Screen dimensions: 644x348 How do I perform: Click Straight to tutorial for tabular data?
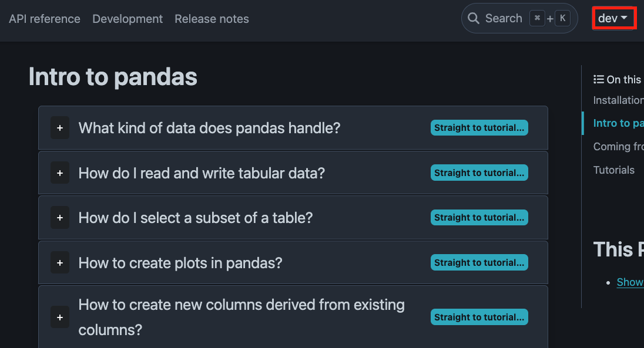pyautogui.click(x=479, y=173)
